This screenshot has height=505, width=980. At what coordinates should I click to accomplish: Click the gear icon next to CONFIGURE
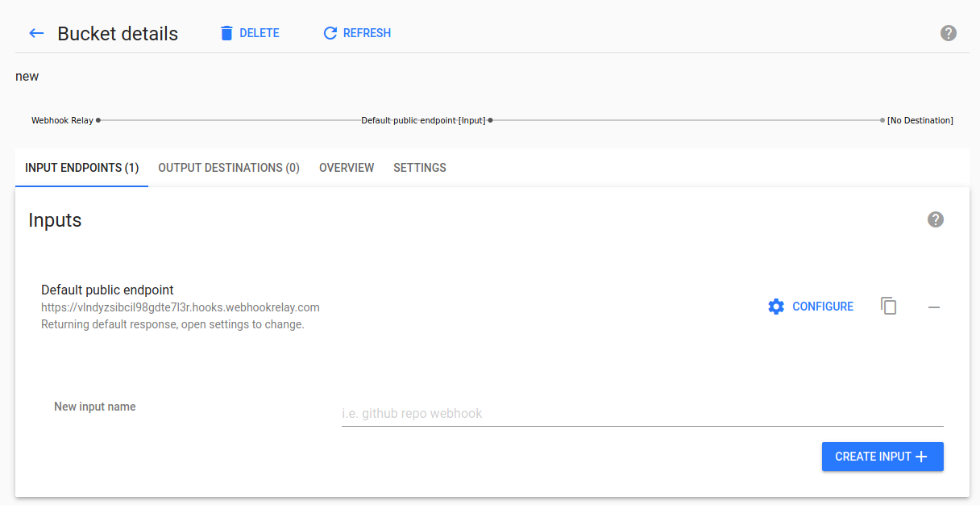click(776, 306)
